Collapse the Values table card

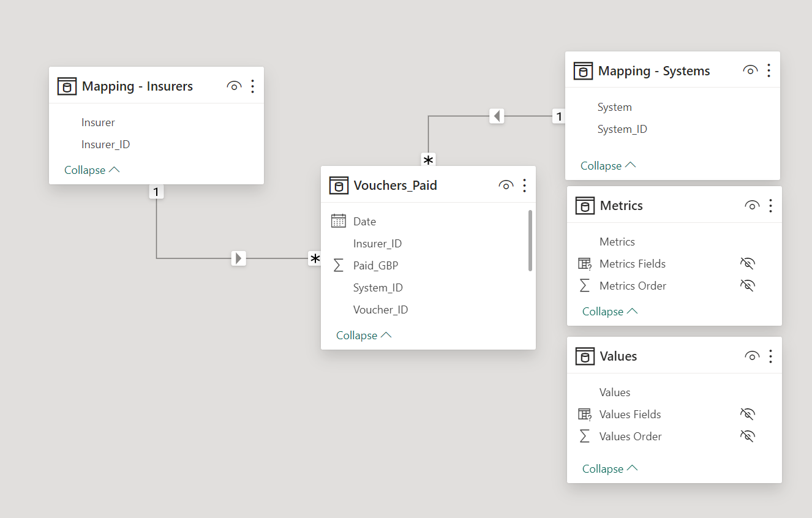[x=610, y=469]
